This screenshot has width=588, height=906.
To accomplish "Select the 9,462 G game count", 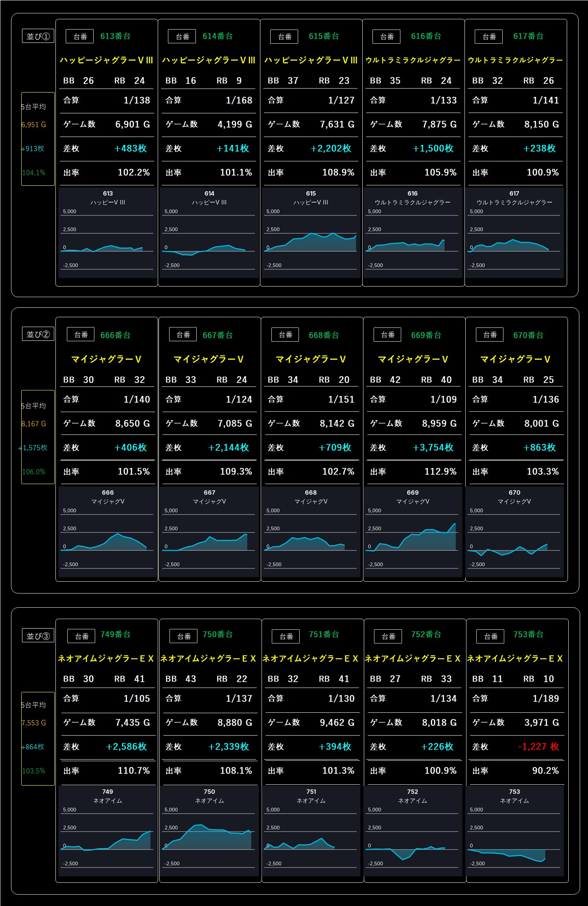I will [x=337, y=723].
